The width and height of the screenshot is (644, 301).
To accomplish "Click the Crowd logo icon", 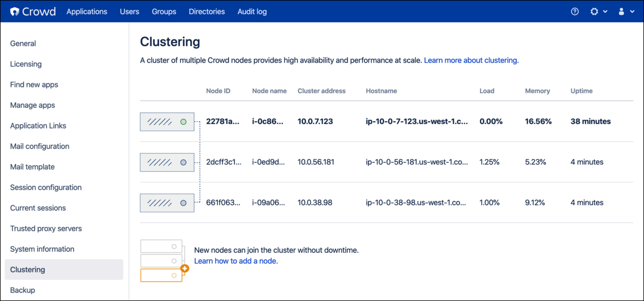I will coord(15,12).
